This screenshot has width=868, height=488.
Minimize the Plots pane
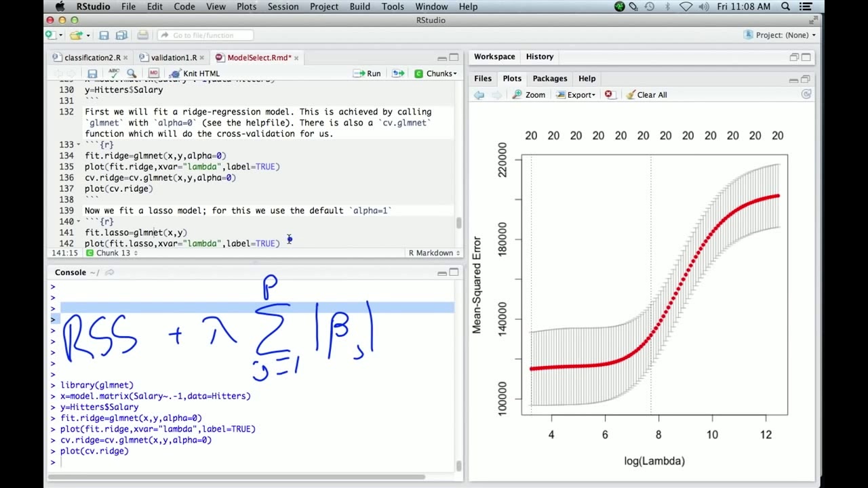tap(794, 79)
